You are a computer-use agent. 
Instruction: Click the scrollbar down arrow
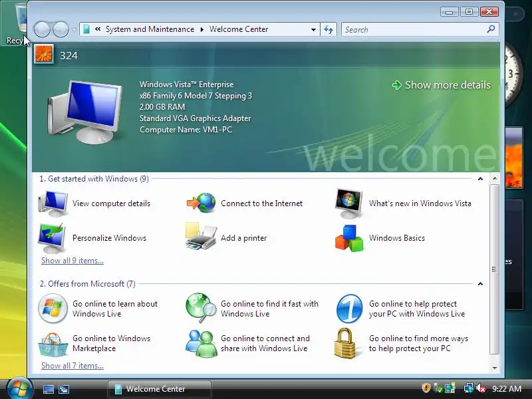495,368
